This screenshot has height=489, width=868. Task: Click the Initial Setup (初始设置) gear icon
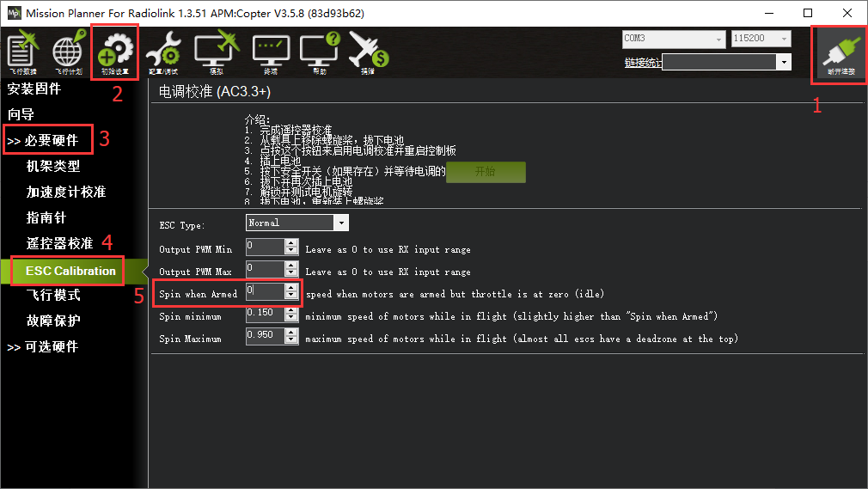[x=114, y=52]
